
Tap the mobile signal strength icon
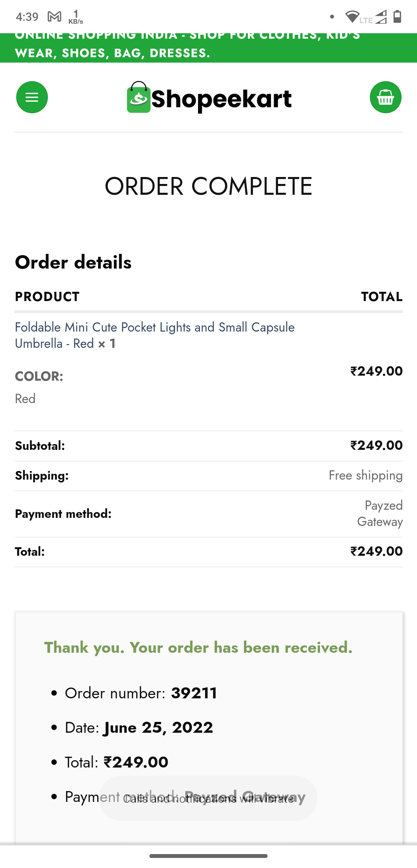(x=381, y=17)
